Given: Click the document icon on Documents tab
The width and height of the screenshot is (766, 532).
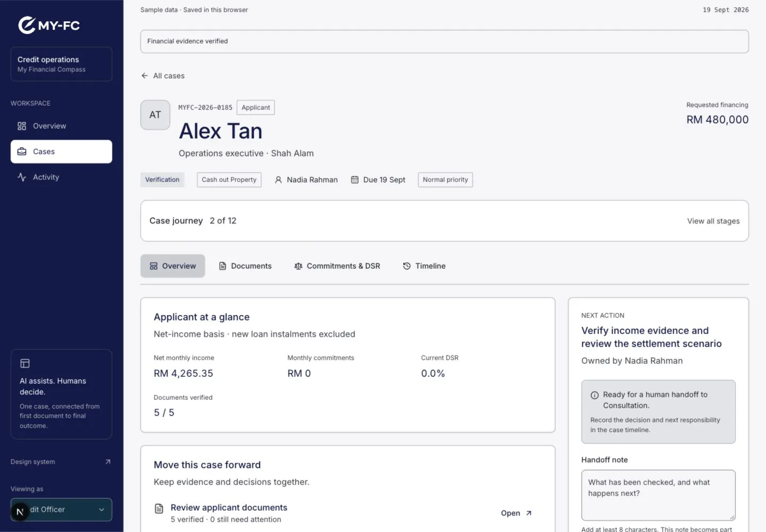Looking at the screenshot, I should pyautogui.click(x=223, y=266).
